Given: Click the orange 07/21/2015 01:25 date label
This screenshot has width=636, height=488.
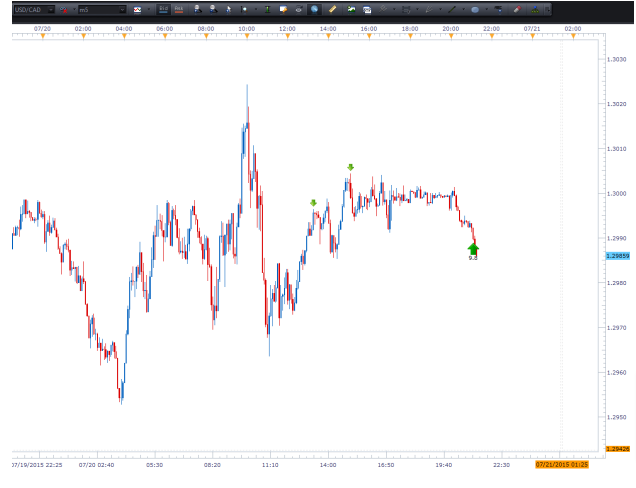Looking at the screenshot, I should point(562,464).
